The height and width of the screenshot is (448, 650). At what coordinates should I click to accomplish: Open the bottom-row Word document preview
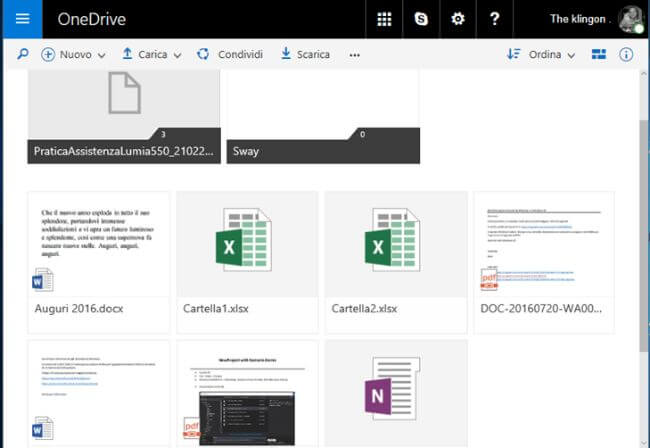[99, 394]
